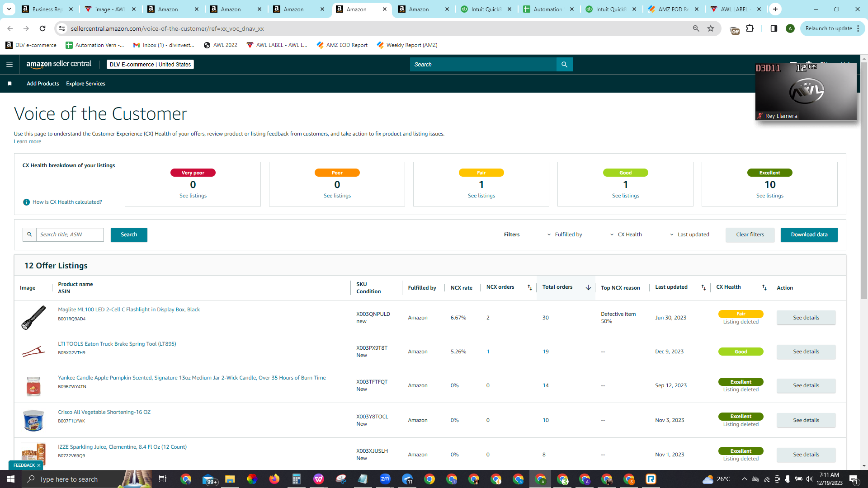Expand the CX Health filter dropdown

626,235
